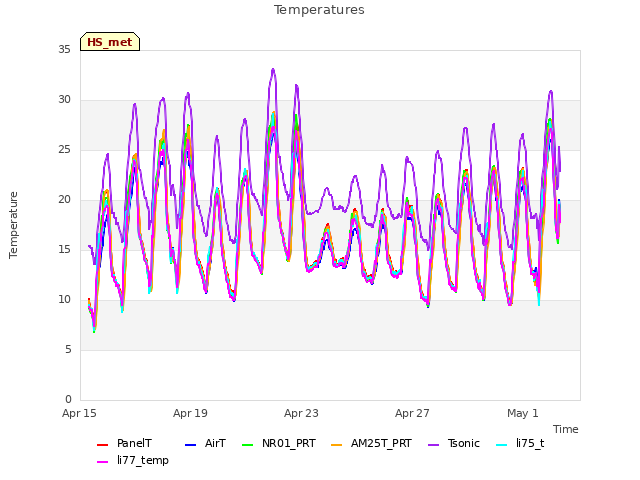
Task: Toggle the NR01_PRT legend label
Action: 289,443
